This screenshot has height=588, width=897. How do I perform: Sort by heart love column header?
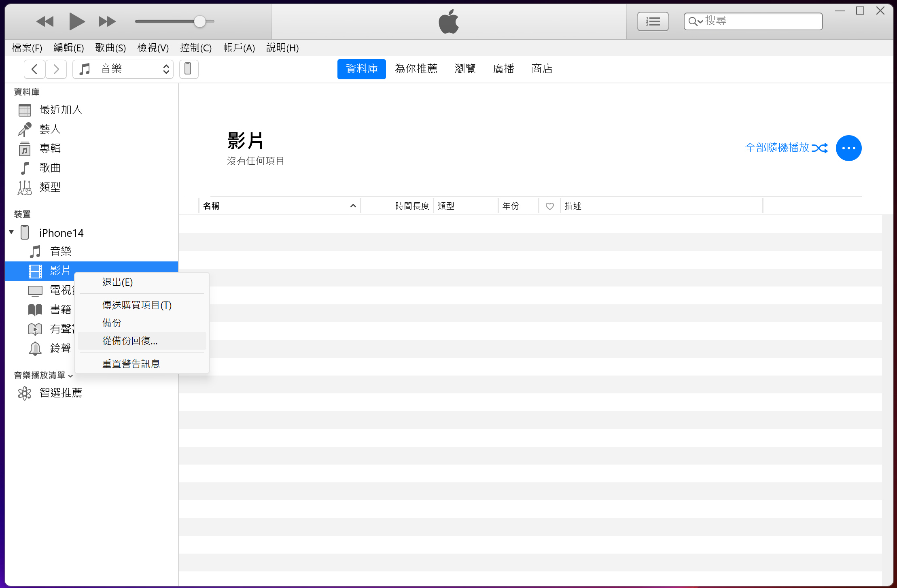tap(549, 206)
